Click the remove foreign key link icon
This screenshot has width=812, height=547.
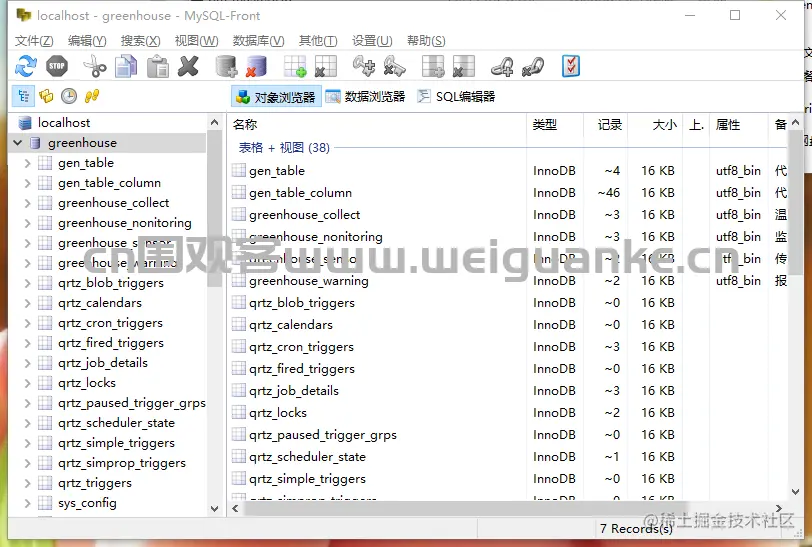533,66
